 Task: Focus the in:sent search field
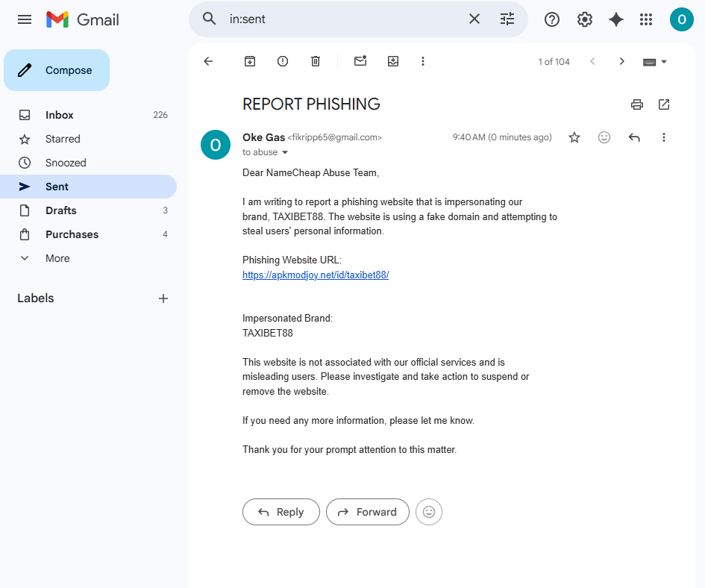344,19
